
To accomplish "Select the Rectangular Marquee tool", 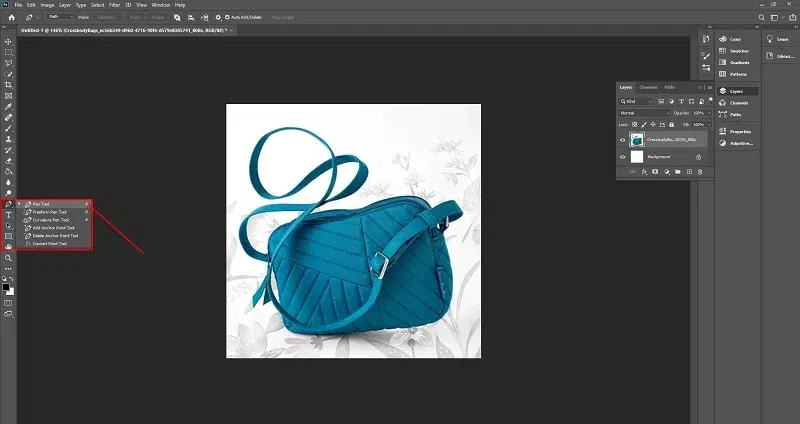I will [8, 52].
